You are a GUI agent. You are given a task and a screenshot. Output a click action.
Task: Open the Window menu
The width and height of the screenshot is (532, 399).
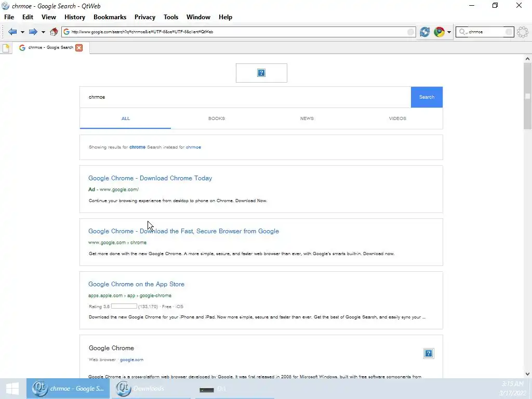tap(198, 17)
